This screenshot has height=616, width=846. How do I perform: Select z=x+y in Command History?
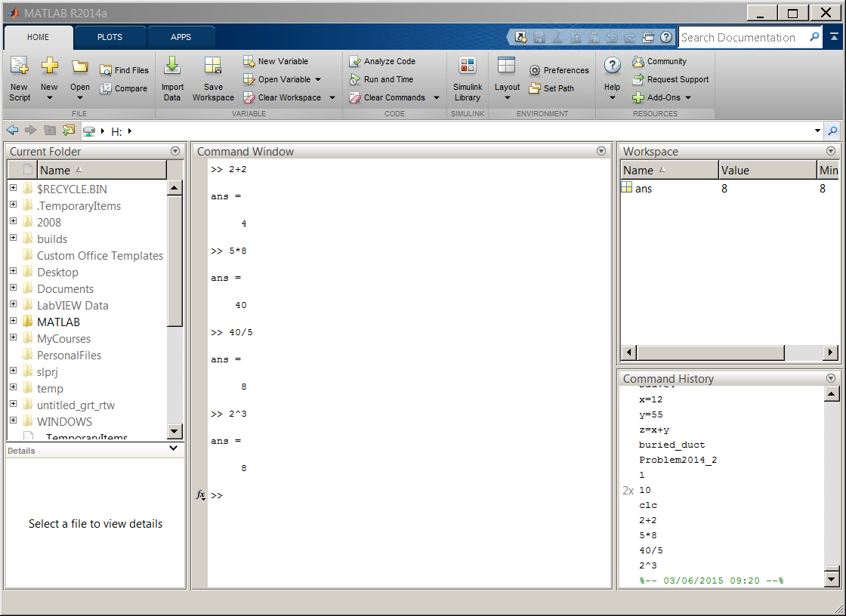pyautogui.click(x=654, y=430)
